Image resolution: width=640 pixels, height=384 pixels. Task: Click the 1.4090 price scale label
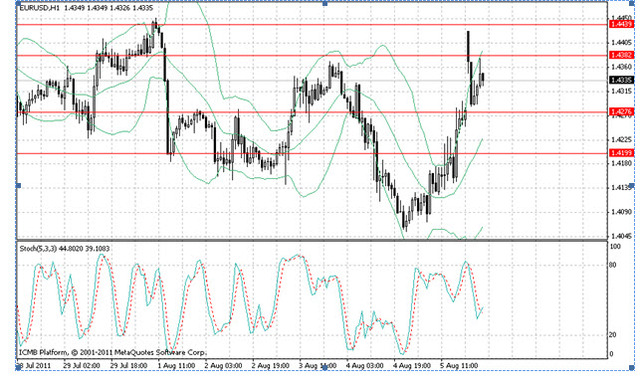(x=622, y=212)
